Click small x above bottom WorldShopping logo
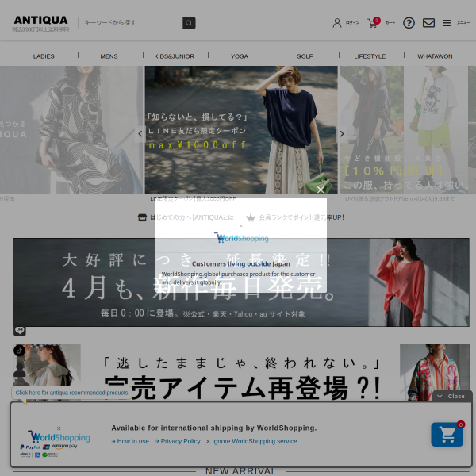This screenshot has height=476, width=476. [59, 428]
